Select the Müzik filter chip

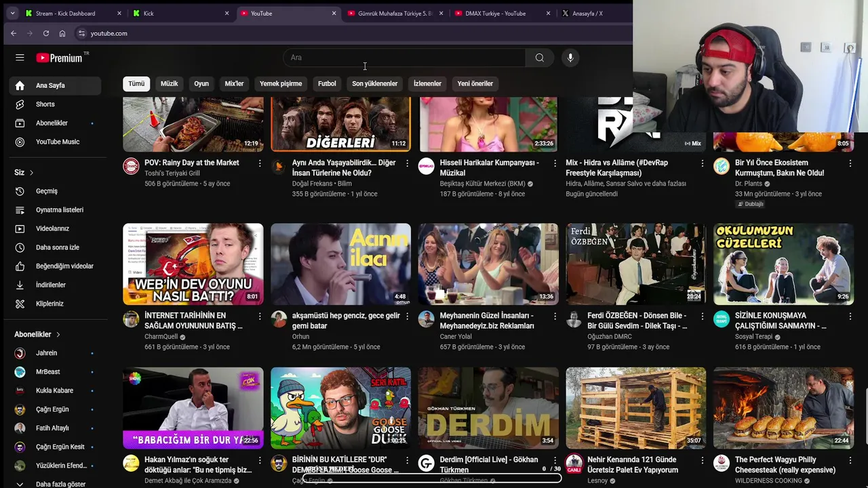pos(169,83)
